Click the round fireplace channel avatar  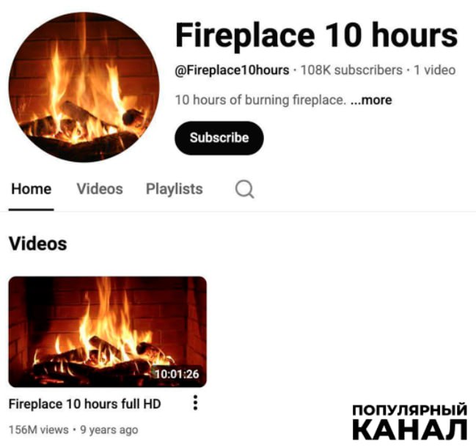coord(84,87)
